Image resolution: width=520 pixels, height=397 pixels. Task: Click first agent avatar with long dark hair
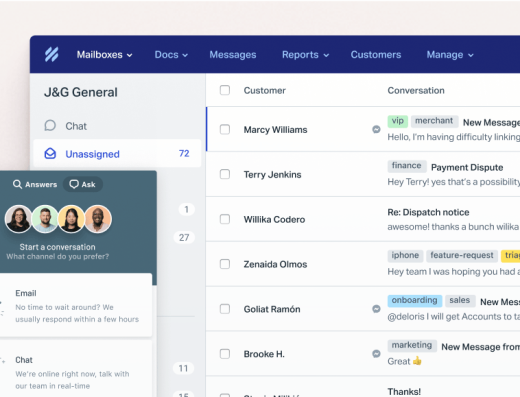(18, 219)
